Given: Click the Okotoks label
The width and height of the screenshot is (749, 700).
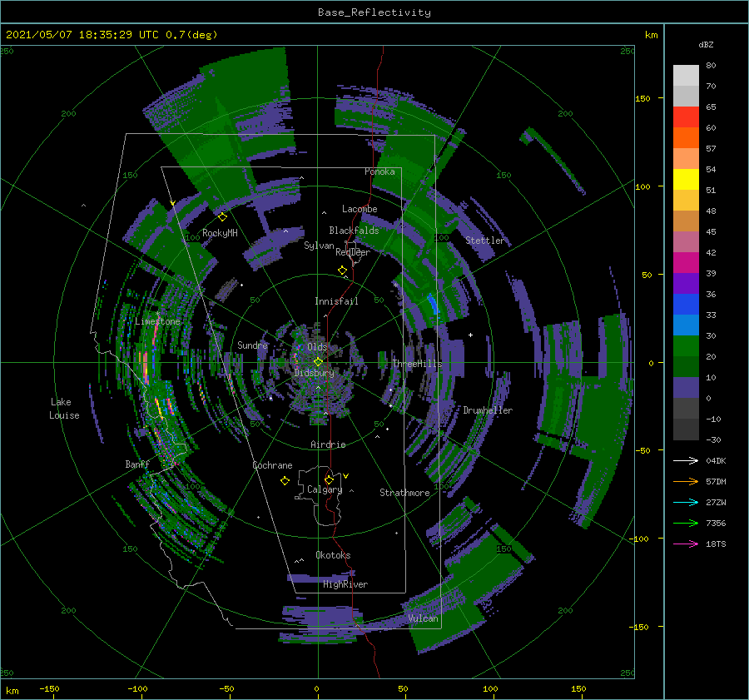Looking at the screenshot, I should (333, 555).
